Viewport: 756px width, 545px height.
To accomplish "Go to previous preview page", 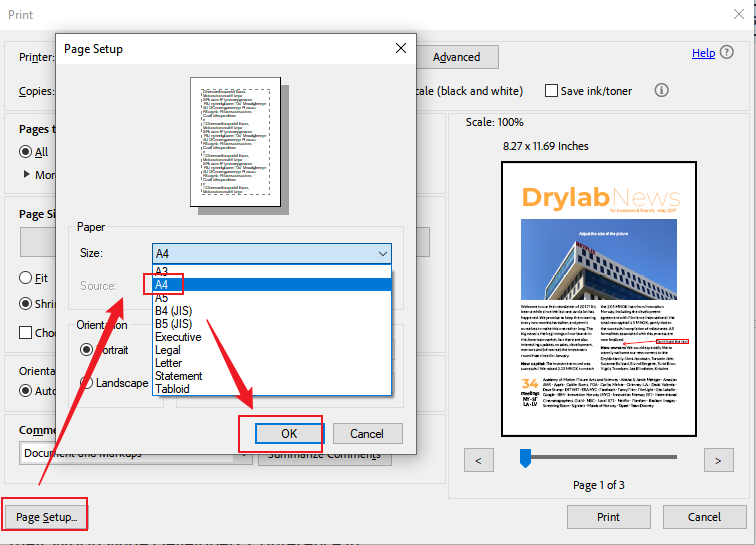I will click(x=479, y=460).
